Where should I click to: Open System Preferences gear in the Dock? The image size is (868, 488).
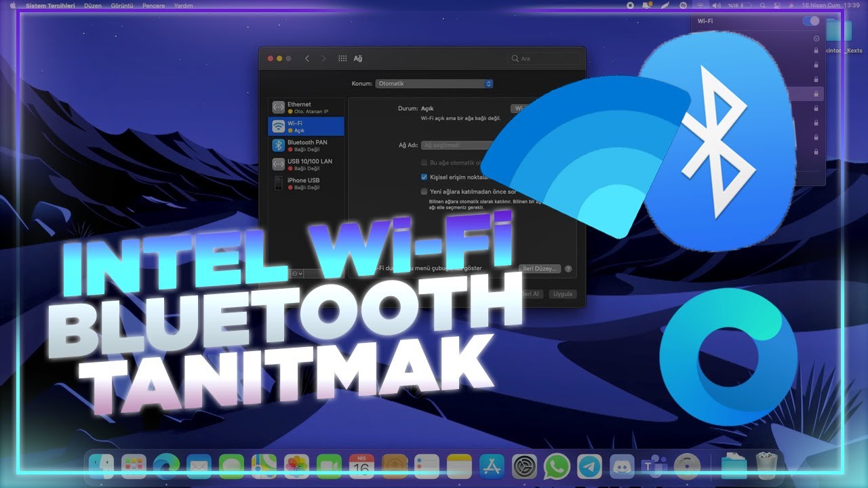(x=524, y=466)
